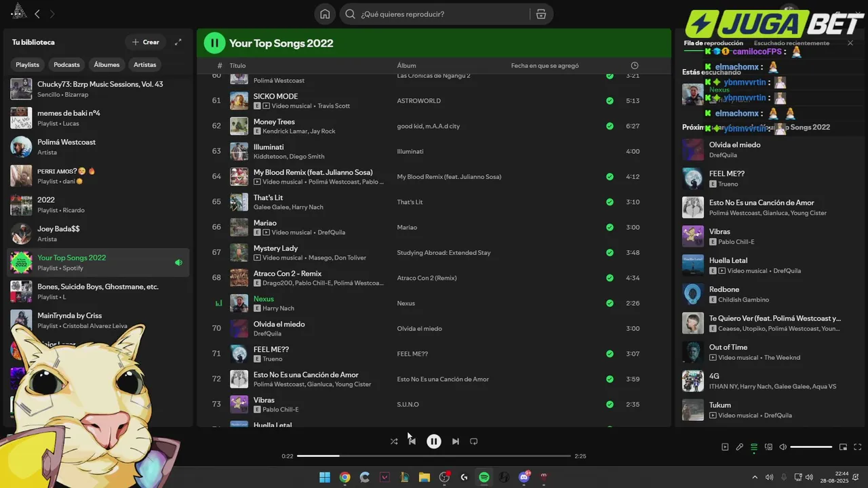Enter full screen mode in the player
868x488 pixels.
858,447
